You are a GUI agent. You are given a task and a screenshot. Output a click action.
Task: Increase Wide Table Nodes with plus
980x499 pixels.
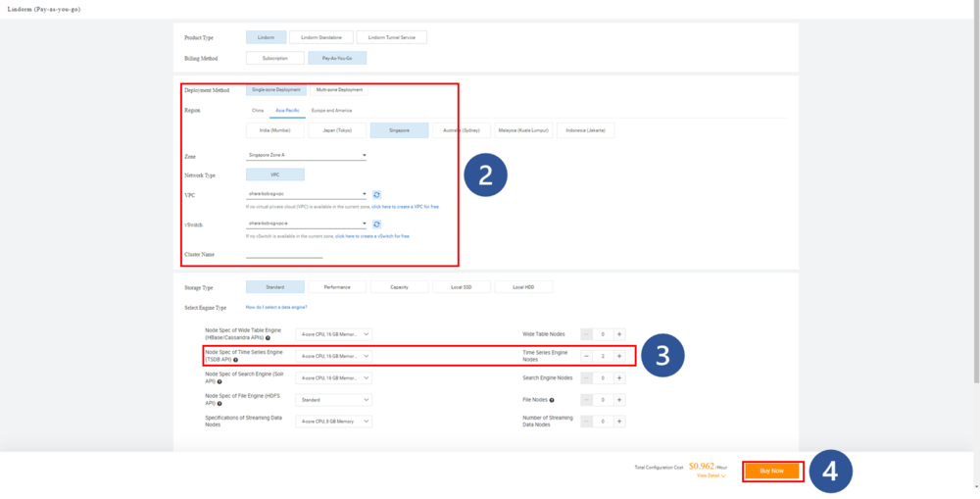[x=618, y=334]
